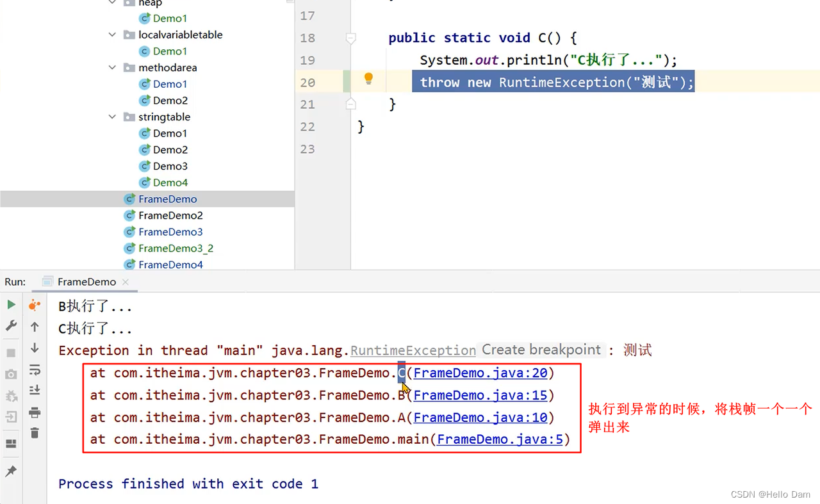Click the highlighted throw new RuntimeException line
The height and width of the screenshot is (504, 820).
click(553, 82)
